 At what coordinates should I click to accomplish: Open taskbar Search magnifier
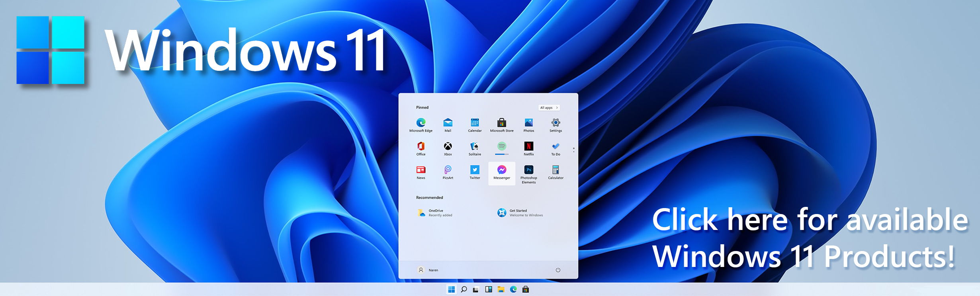tap(464, 289)
